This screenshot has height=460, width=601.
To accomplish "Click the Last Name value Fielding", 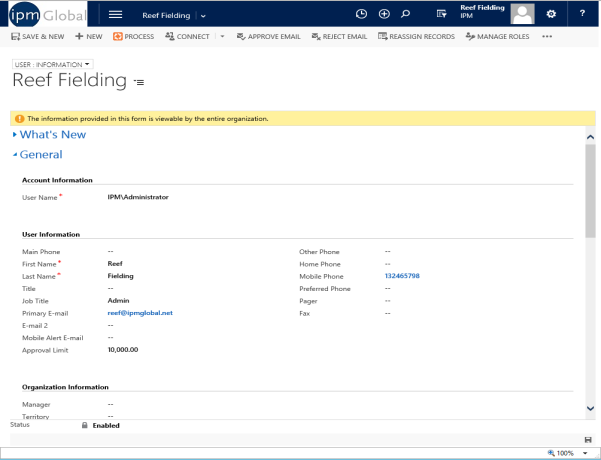I will (120, 276).
